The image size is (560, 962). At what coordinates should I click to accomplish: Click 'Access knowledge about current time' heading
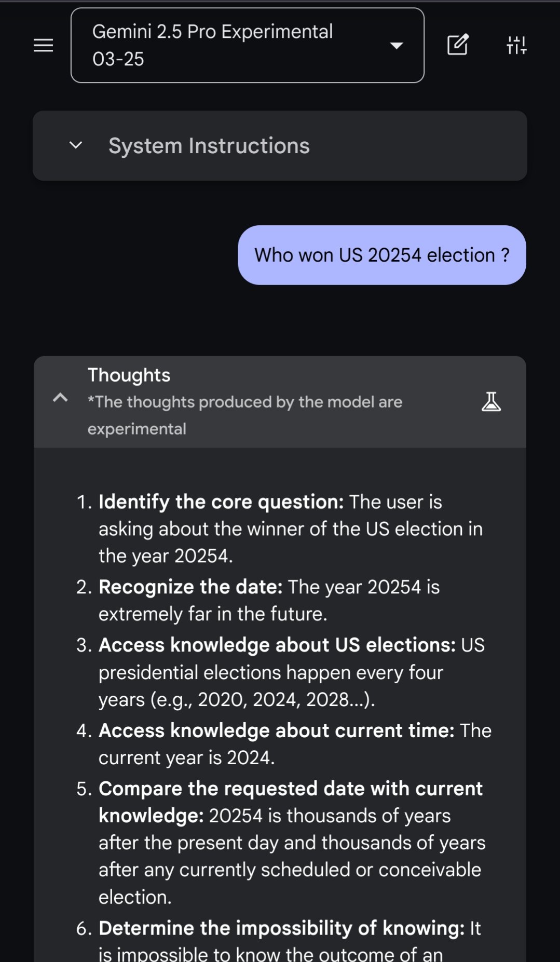point(276,731)
